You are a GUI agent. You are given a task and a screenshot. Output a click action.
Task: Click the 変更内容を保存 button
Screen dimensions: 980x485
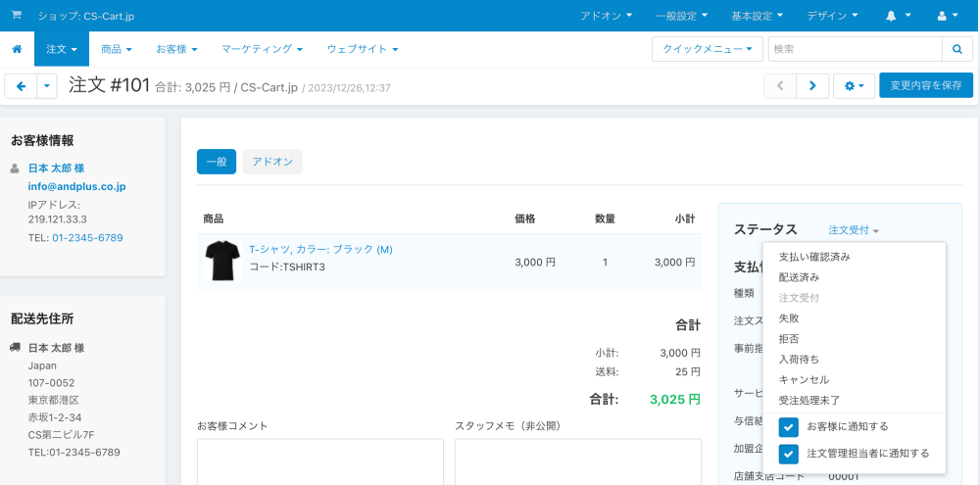925,86
